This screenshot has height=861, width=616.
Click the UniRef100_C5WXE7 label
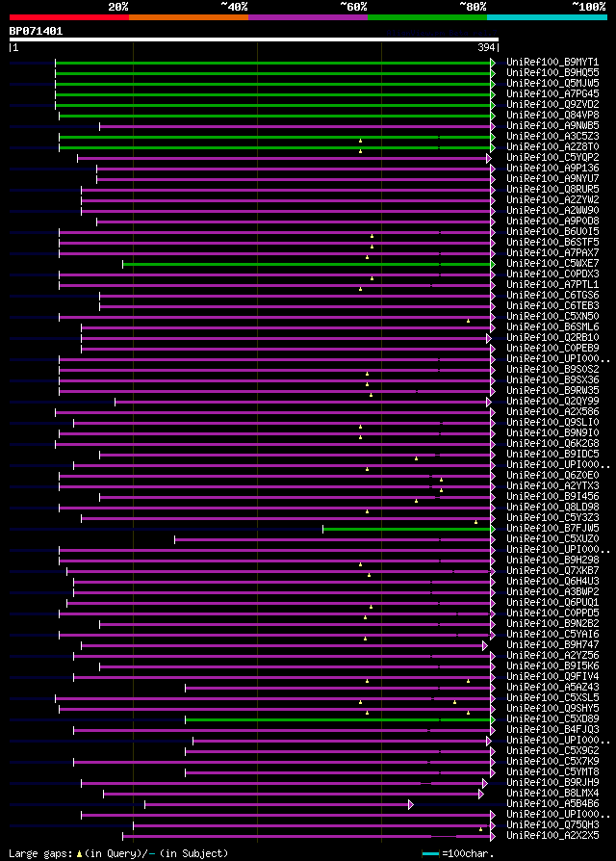[x=552, y=264]
